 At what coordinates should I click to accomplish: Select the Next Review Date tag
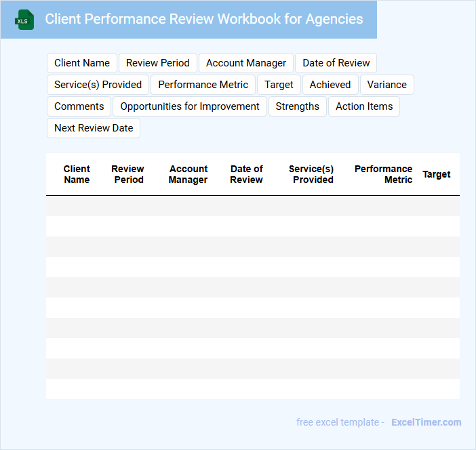click(x=94, y=128)
